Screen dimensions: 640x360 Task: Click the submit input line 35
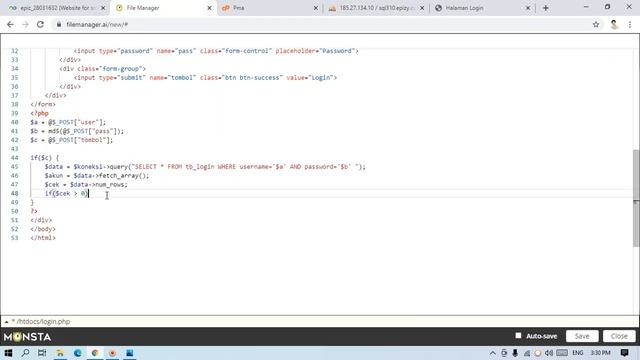pos(205,78)
